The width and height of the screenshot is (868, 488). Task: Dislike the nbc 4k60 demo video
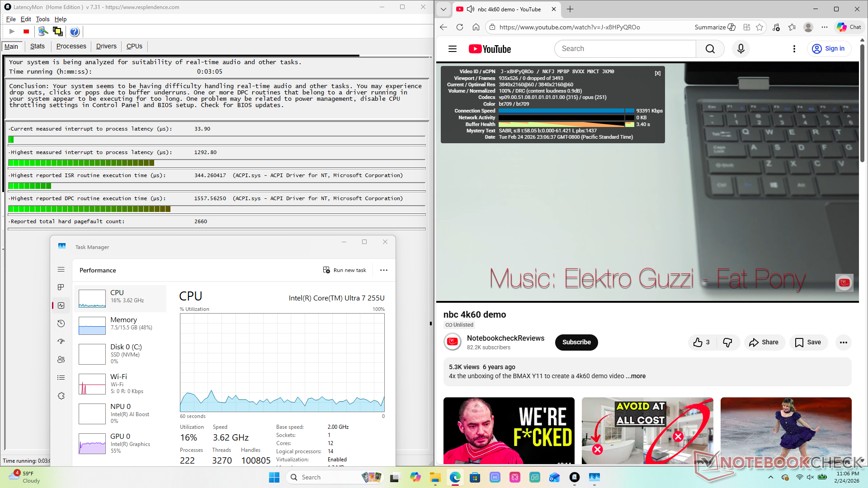tap(727, 343)
